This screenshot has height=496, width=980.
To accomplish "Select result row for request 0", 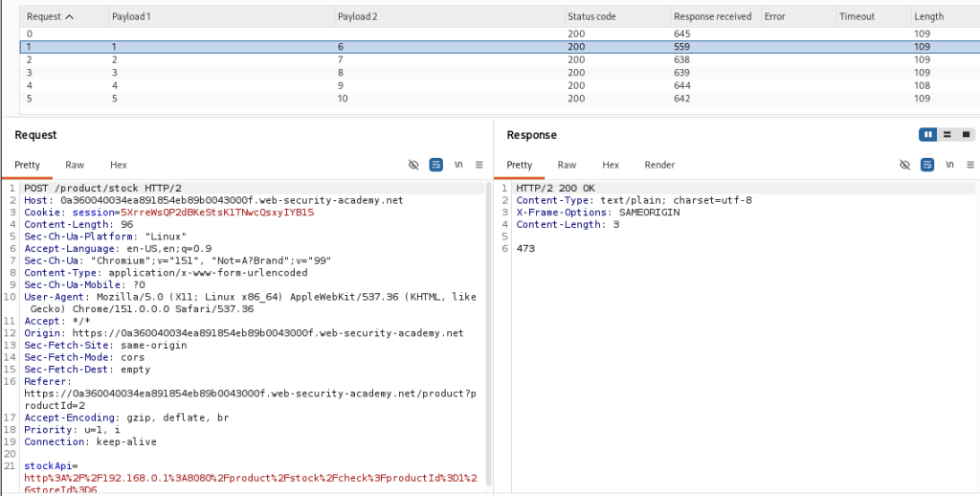I will 500,34.
